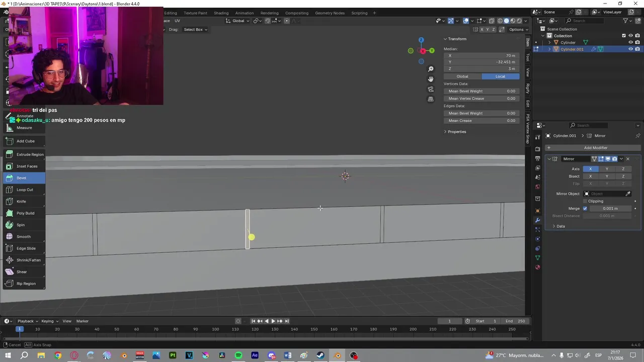
Task: Select the Shrink/Fatten tool
Action: (x=24, y=260)
